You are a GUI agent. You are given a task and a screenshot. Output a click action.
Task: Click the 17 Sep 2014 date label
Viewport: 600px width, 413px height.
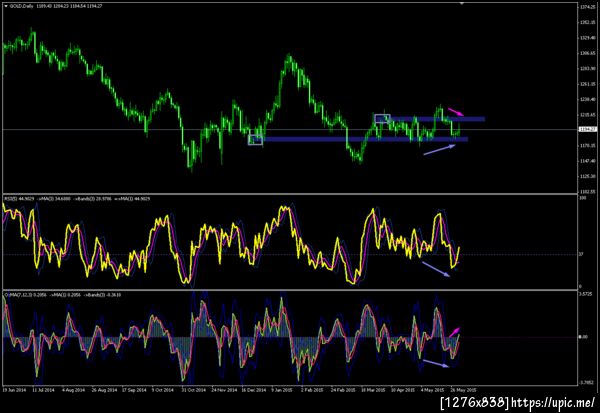134,390
